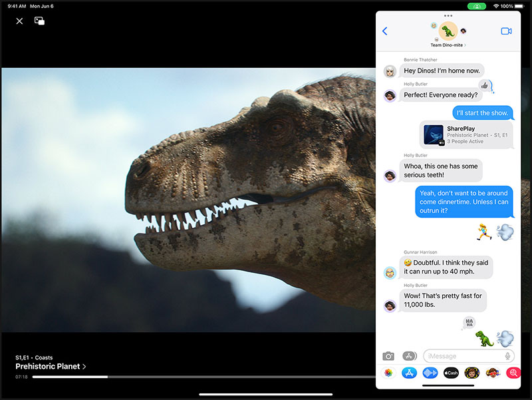Open the #images search app
This screenshot has height=400, width=532.
click(513, 373)
